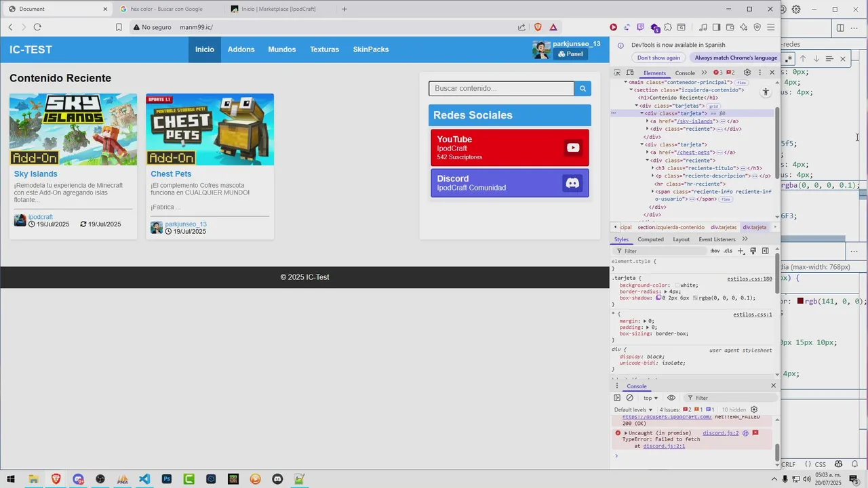The image size is (868, 488).
Task: Click the search magnifier button
Action: coord(583,88)
